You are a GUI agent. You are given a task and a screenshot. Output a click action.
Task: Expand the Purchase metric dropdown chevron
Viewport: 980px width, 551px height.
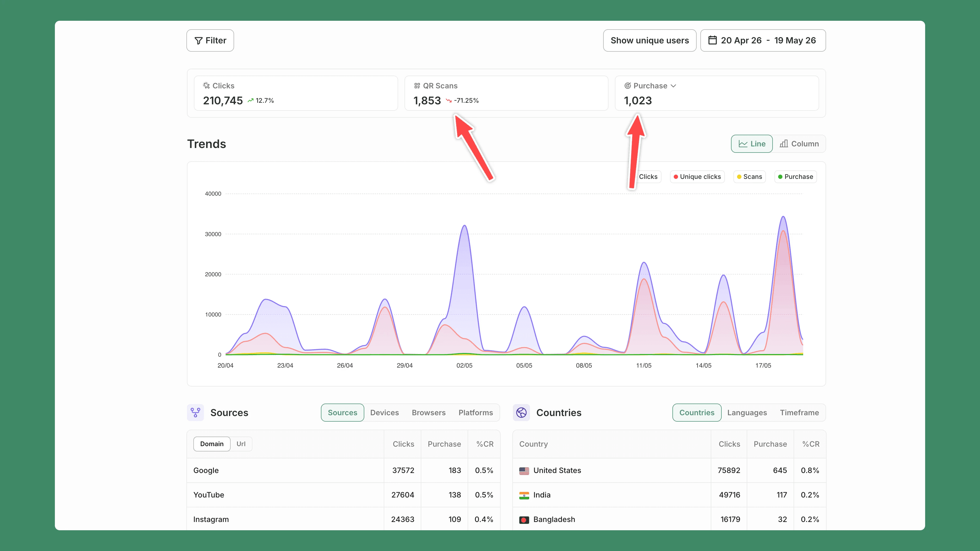pos(673,86)
